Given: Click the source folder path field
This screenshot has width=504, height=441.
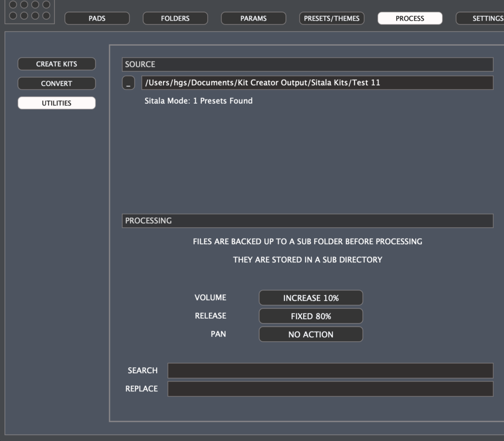Looking at the screenshot, I should pos(317,83).
